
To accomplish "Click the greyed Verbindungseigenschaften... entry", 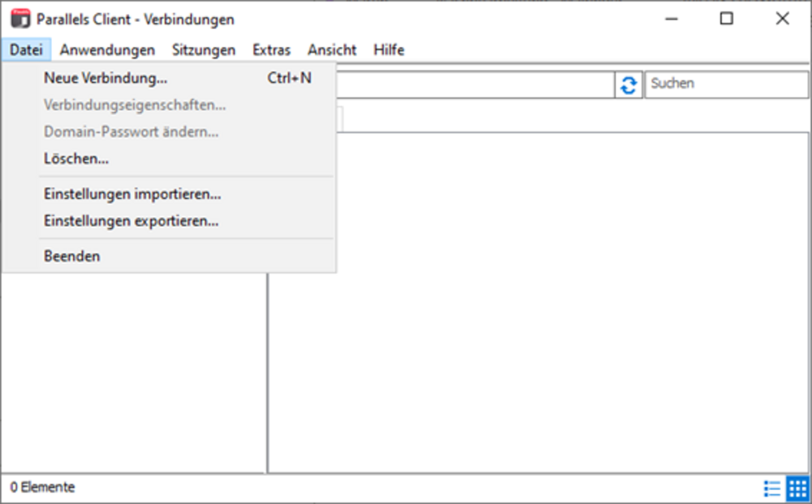I will click(169, 105).
